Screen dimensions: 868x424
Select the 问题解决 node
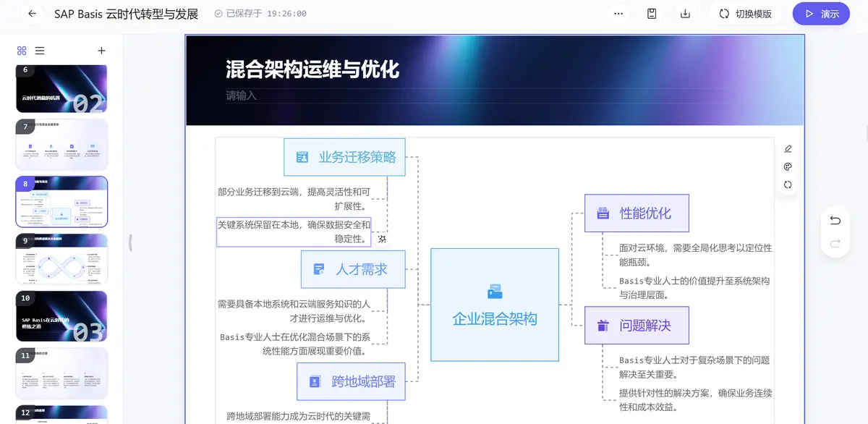[x=637, y=326]
